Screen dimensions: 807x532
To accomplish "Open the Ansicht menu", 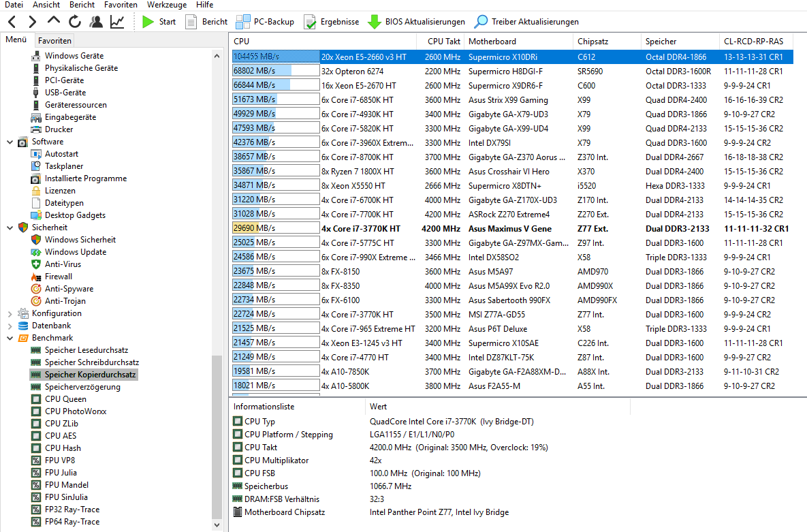I will 46,5.
